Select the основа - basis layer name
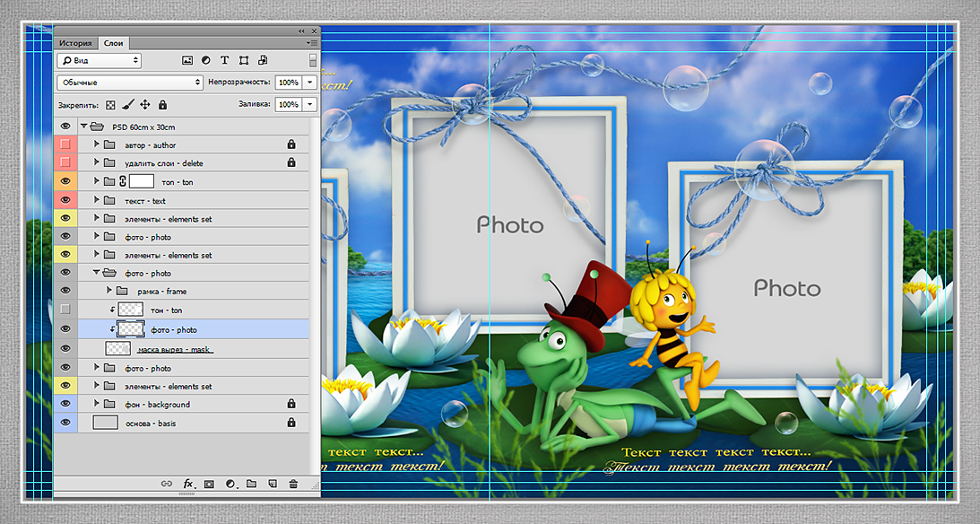 151,424
